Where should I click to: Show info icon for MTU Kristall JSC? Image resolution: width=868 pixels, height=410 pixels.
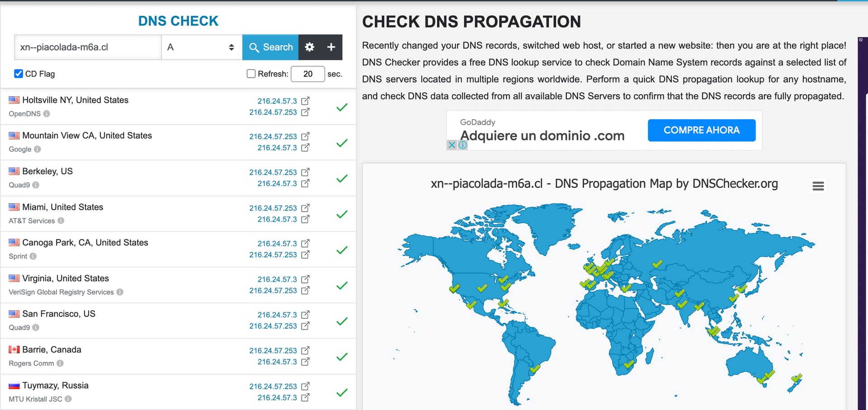tap(68, 399)
